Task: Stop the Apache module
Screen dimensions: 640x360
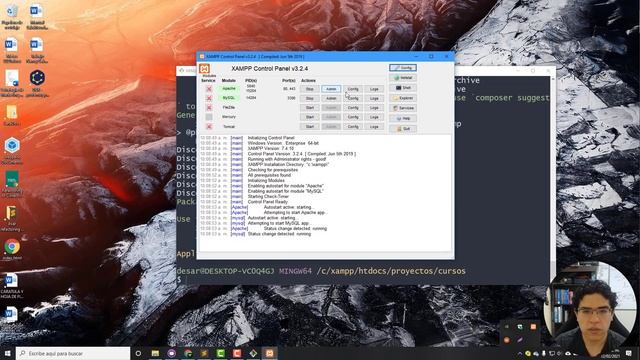Action: pyautogui.click(x=310, y=89)
